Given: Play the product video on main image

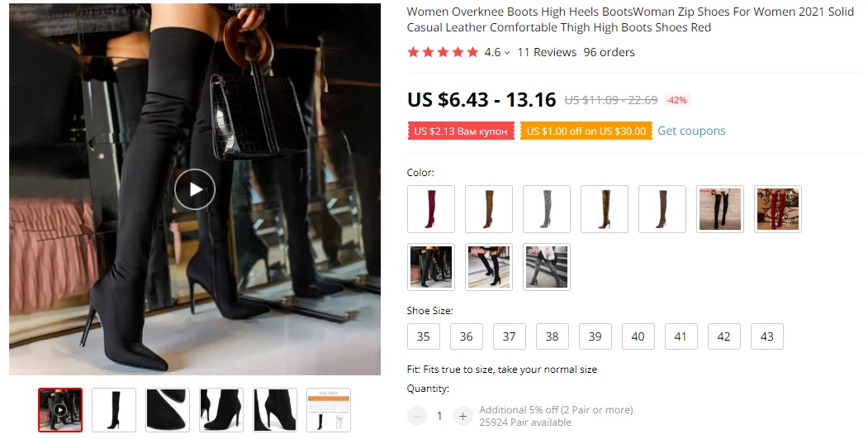Looking at the screenshot, I should (x=195, y=189).
